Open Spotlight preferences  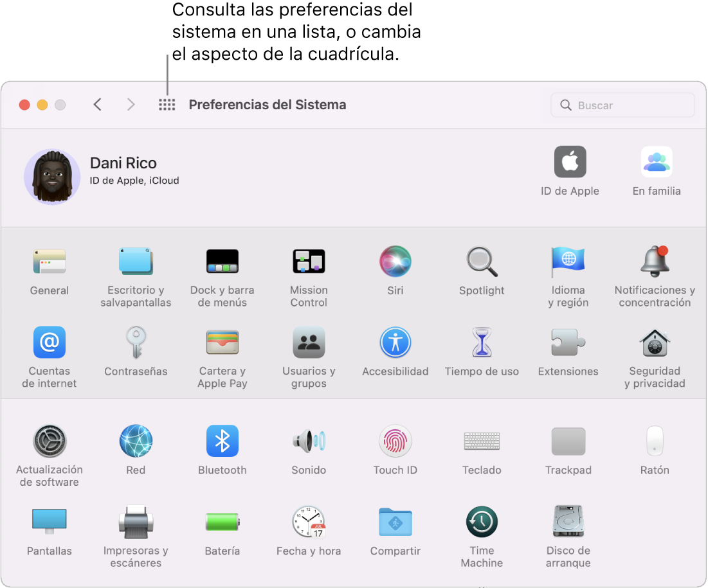pyautogui.click(x=482, y=262)
